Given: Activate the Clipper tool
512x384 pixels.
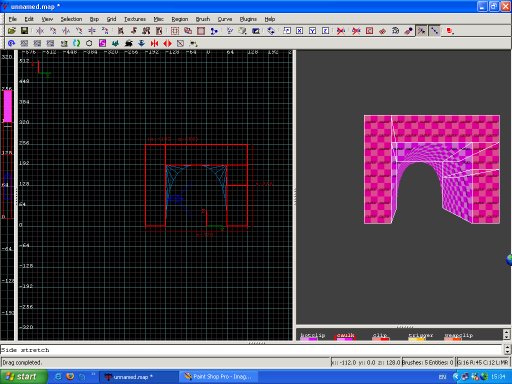Looking at the screenshot, I should (214, 31).
